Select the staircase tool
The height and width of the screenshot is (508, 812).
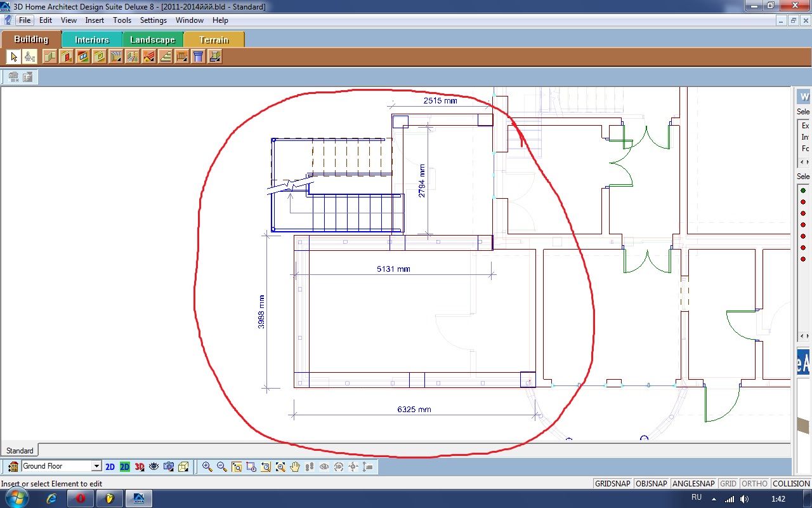point(166,57)
